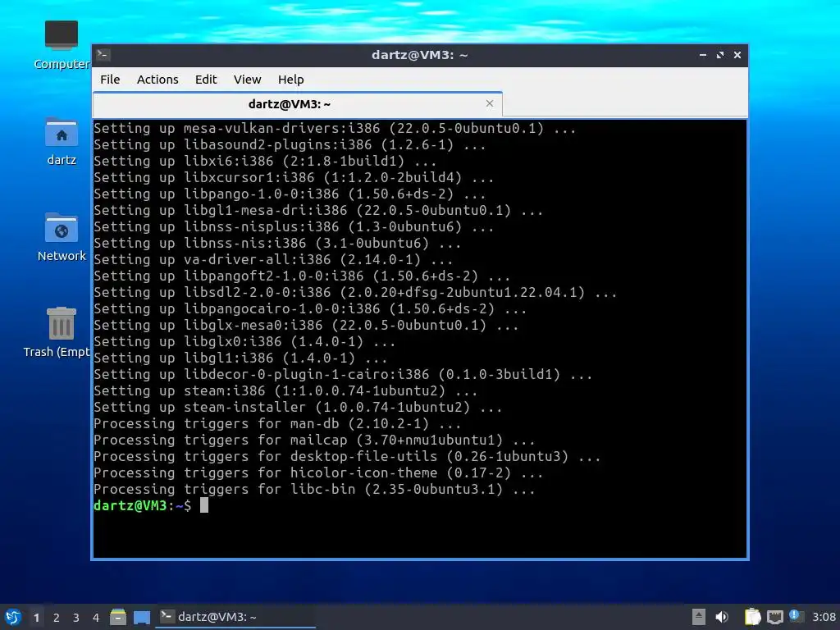Click the network connection tray icon
840x630 pixels.
[774, 617]
